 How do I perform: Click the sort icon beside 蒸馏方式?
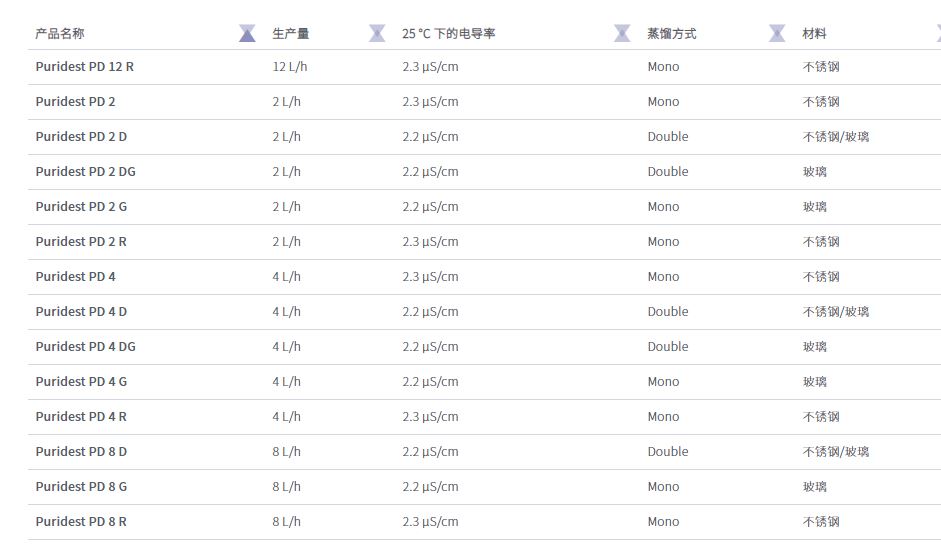click(777, 34)
